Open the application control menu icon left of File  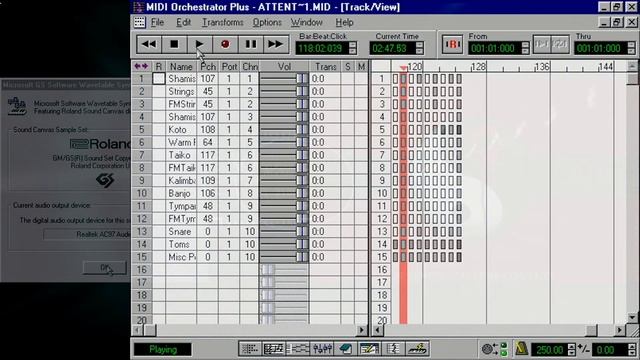[x=140, y=22]
